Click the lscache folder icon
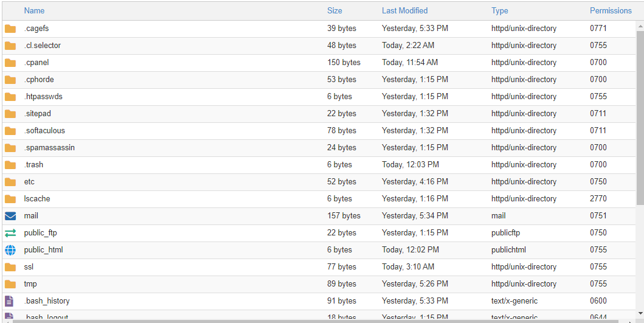Screen dimensions: 644x323 click(10, 199)
